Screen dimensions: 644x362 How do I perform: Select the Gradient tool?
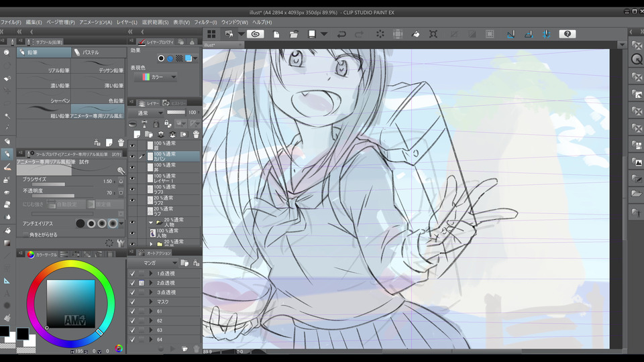[x=7, y=243]
